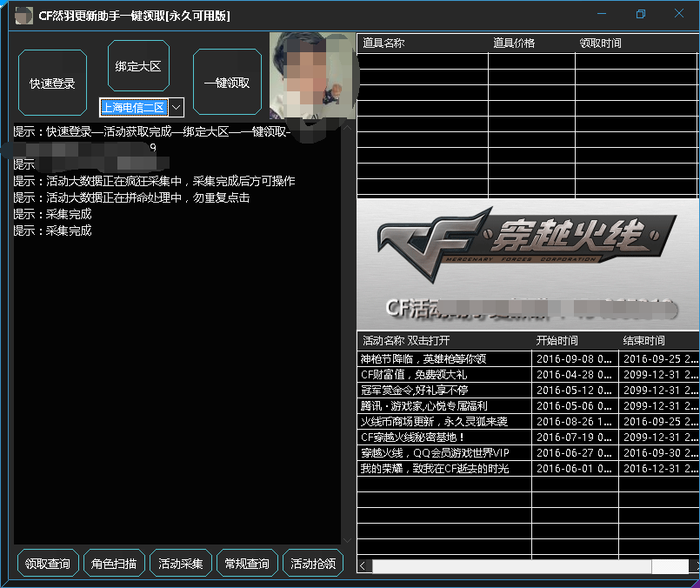The width and height of the screenshot is (700, 588).
Task: Click the 领取查询 button
Action: (48, 563)
